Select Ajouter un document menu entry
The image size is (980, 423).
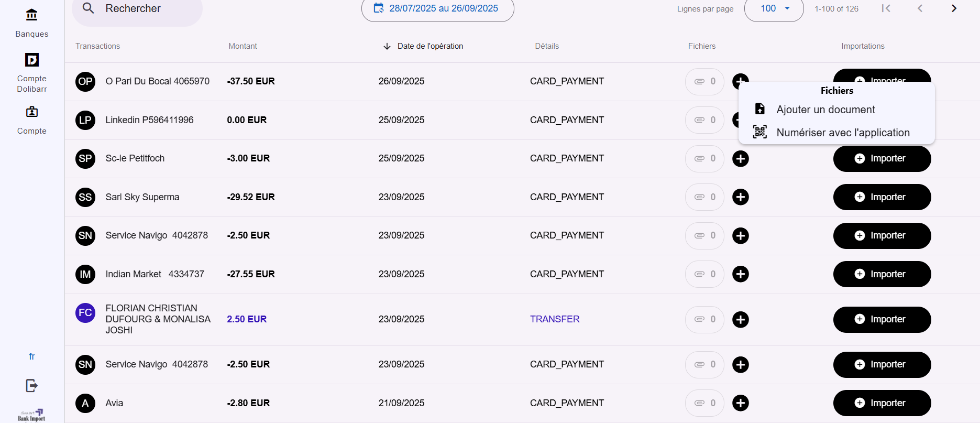tap(825, 110)
